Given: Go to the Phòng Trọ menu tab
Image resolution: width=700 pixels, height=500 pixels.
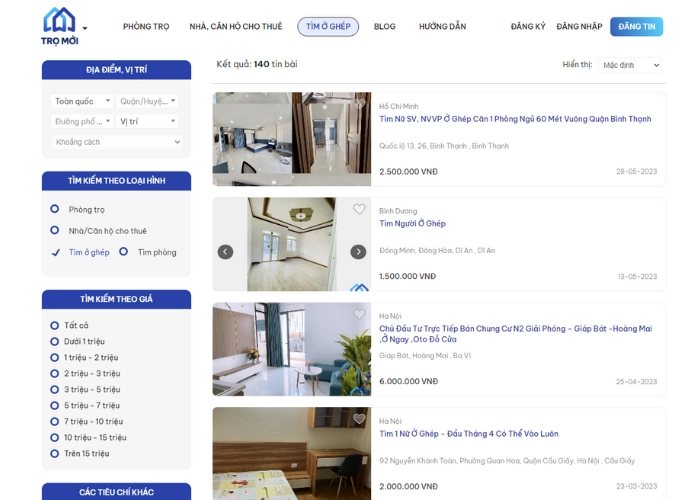Looking at the screenshot, I should click(x=146, y=27).
